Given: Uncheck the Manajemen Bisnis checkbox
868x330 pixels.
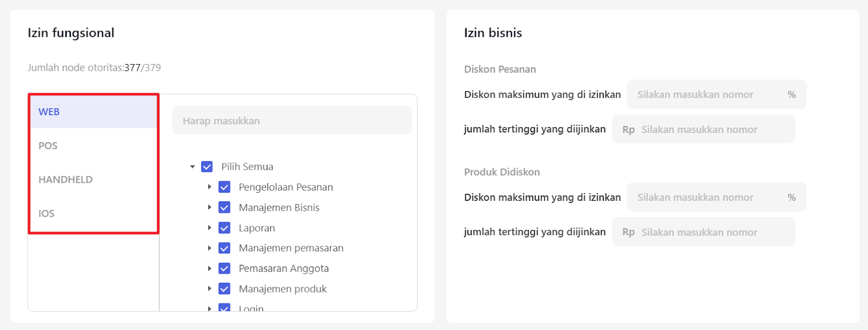Looking at the screenshot, I should [224, 207].
